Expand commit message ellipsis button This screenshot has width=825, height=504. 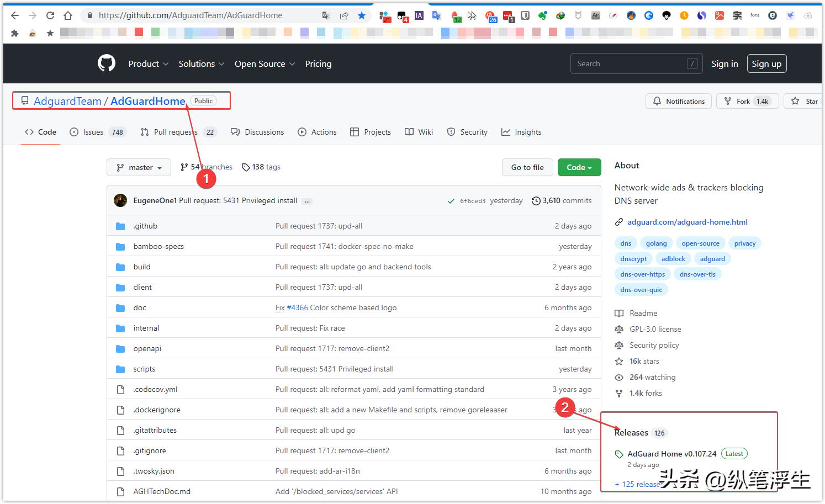click(308, 201)
